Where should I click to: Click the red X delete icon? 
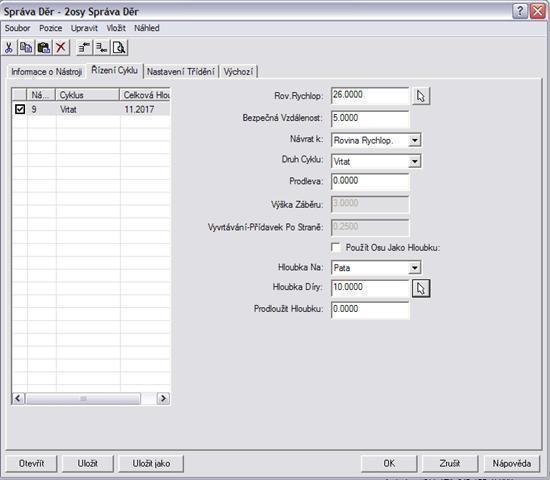click(61, 47)
